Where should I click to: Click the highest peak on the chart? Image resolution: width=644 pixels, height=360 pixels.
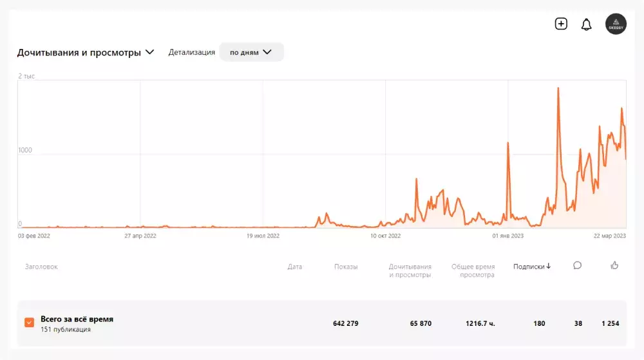coord(558,88)
